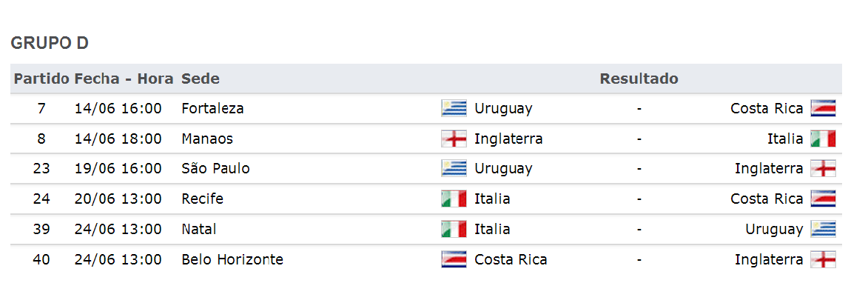Select the Fecha - Hora column header
This screenshot has height=303, width=868.
(124, 79)
